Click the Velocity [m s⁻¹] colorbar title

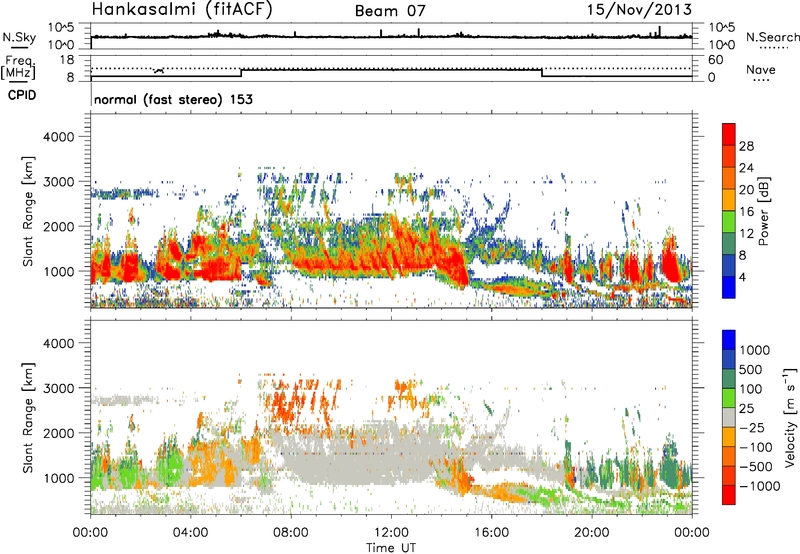790,417
